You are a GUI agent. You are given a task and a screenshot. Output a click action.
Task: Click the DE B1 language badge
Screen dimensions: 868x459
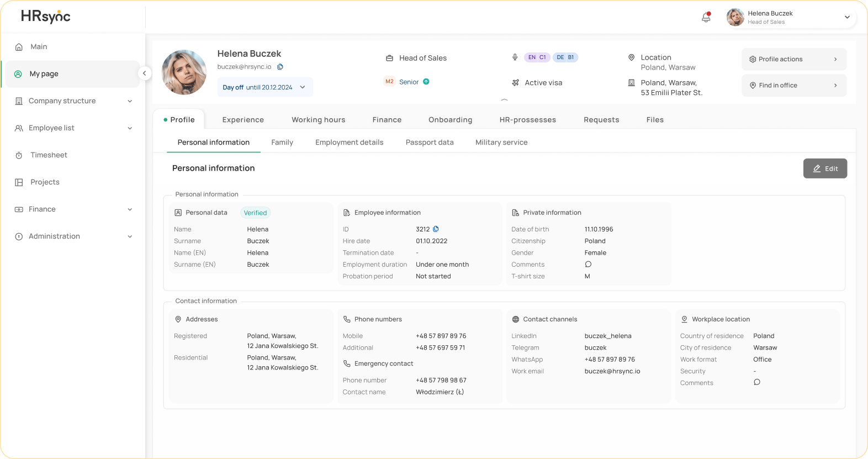(x=565, y=57)
